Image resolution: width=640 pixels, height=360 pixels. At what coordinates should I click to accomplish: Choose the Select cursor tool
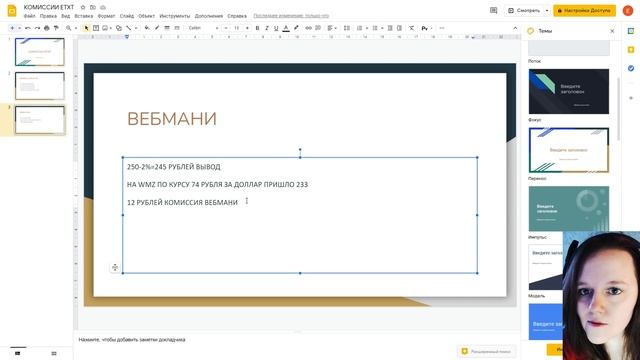[86, 28]
